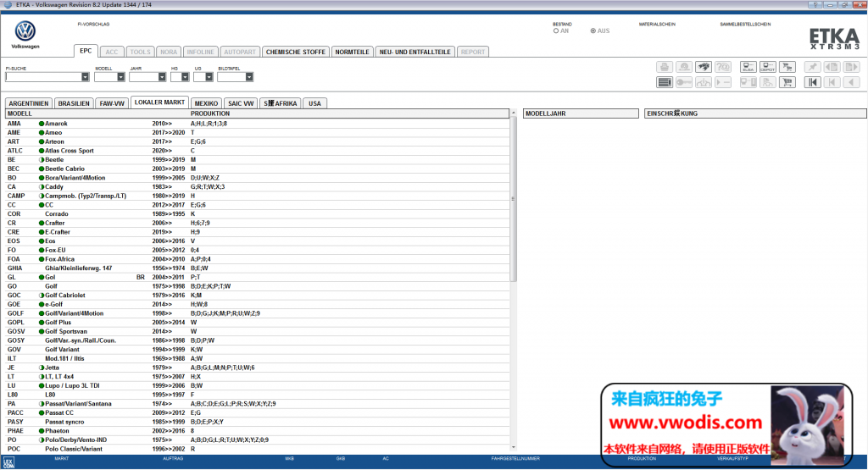The width and height of the screenshot is (868, 470).
Task: Jump to first page arrow icon
Action: click(x=812, y=82)
